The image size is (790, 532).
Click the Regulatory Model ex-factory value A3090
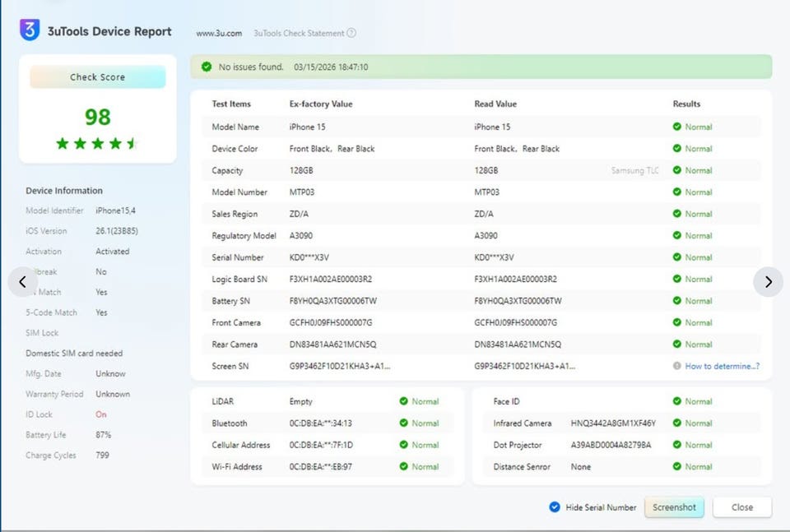pos(301,235)
